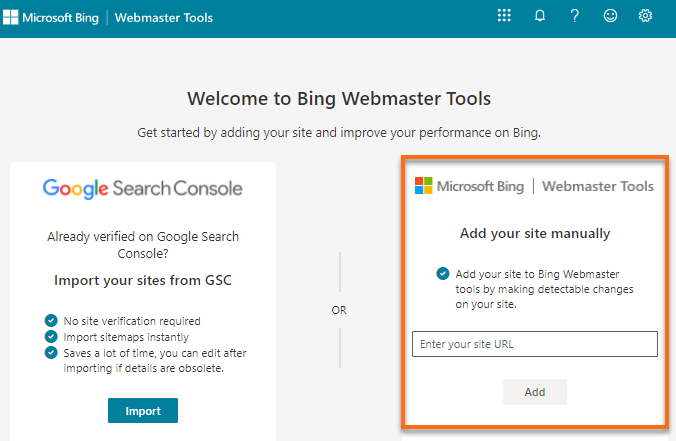Screen dimensions: 676x441
Task: Click the OR divider label
Action: [339, 310]
